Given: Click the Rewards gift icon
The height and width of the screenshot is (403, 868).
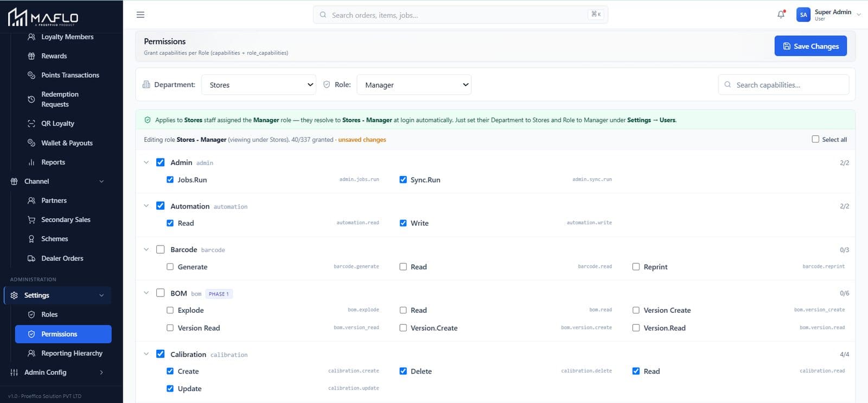Looking at the screenshot, I should [31, 56].
